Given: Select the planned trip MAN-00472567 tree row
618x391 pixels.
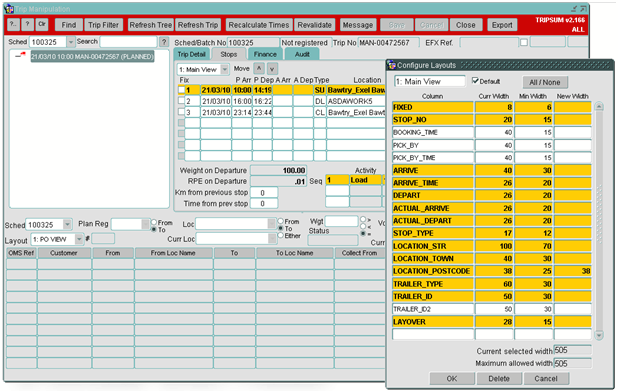Looking at the screenshot, I should (x=92, y=56).
